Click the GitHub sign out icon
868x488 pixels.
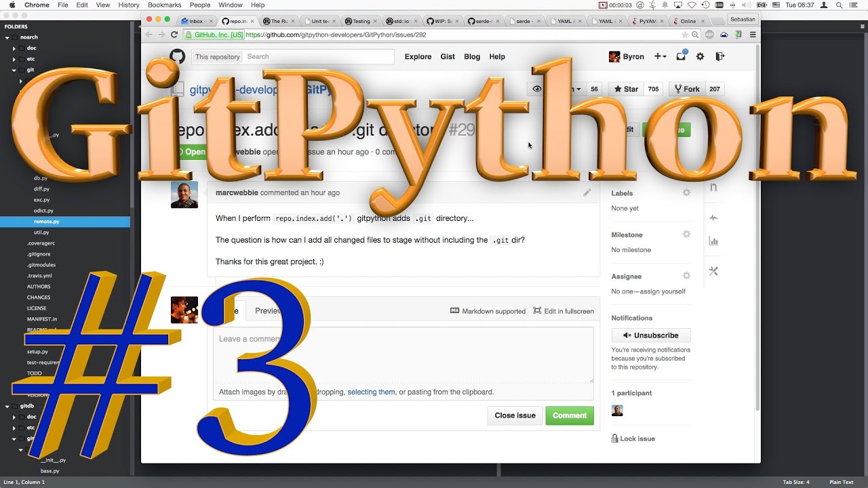click(720, 56)
